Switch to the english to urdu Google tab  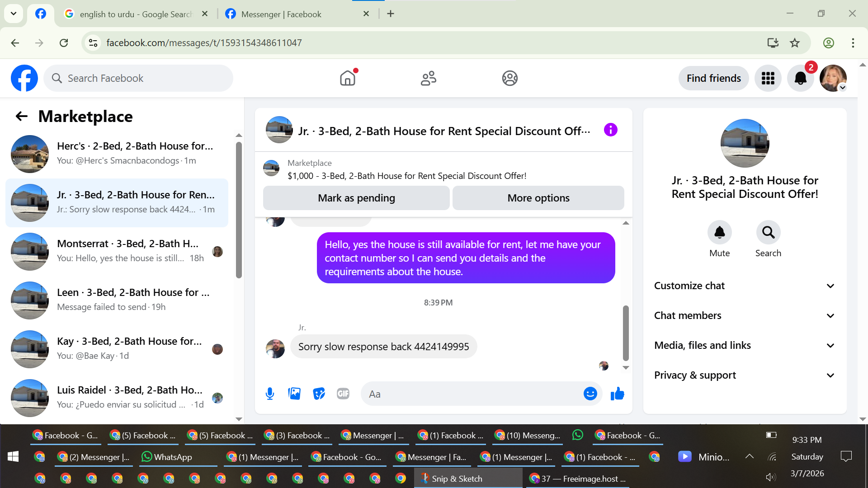click(x=136, y=14)
